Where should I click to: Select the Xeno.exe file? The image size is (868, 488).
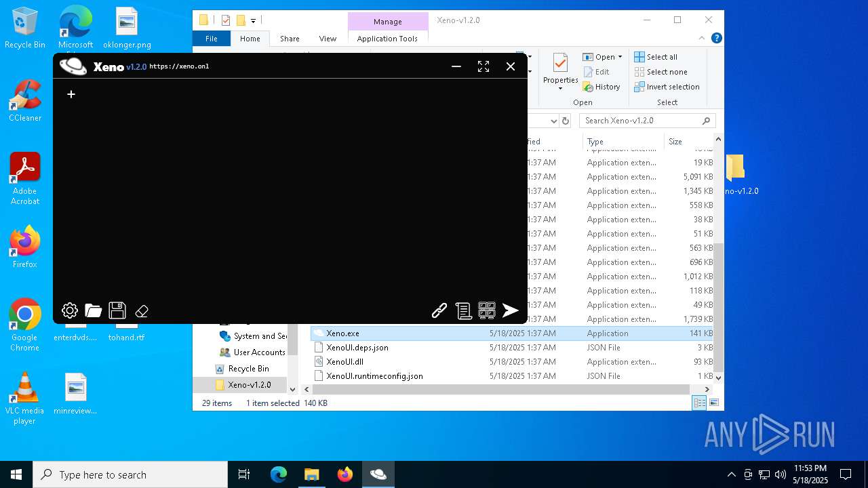tap(513, 333)
